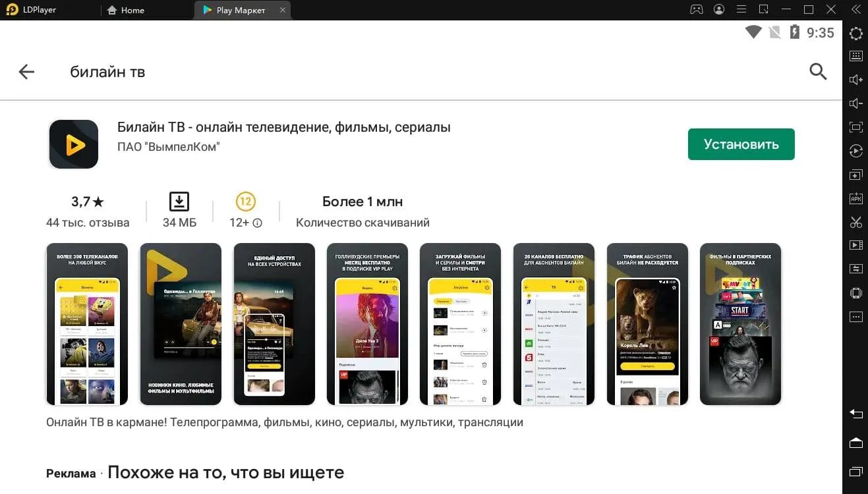Close the Play Маркет tab
The image size is (868, 494).
point(283,10)
